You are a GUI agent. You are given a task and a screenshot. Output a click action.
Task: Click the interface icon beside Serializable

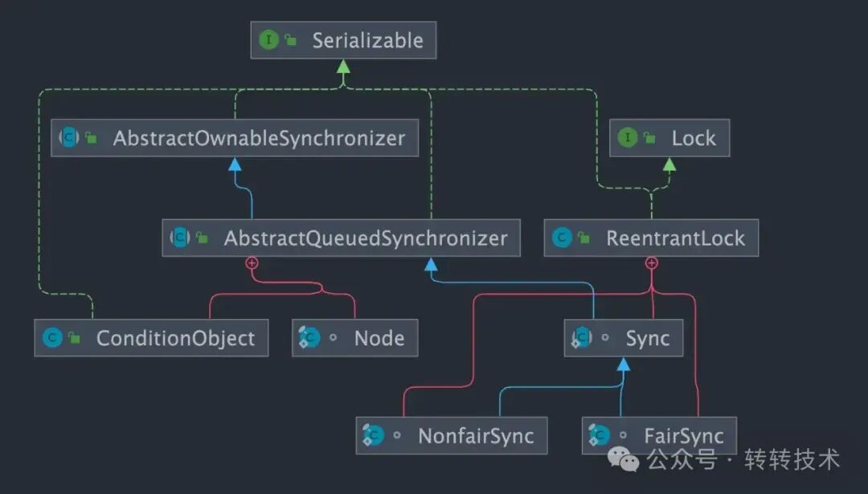(x=269, y=40)
